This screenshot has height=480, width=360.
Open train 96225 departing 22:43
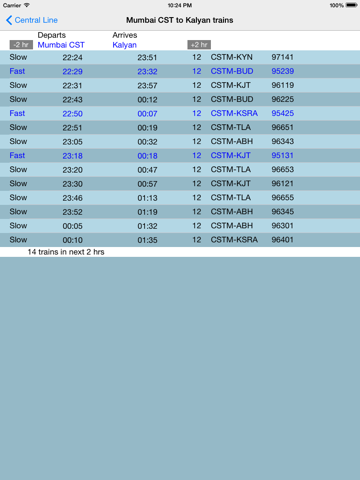coord(180,99)
